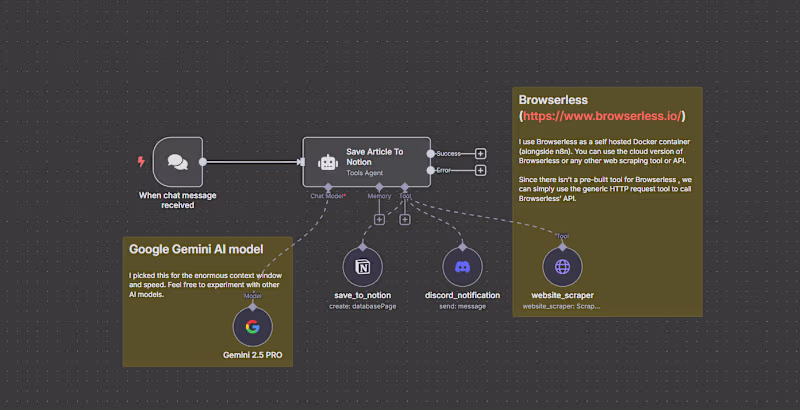Click the "website_scraper" node label
This screenshot has height=410, width=800.
tap(562, 295)
